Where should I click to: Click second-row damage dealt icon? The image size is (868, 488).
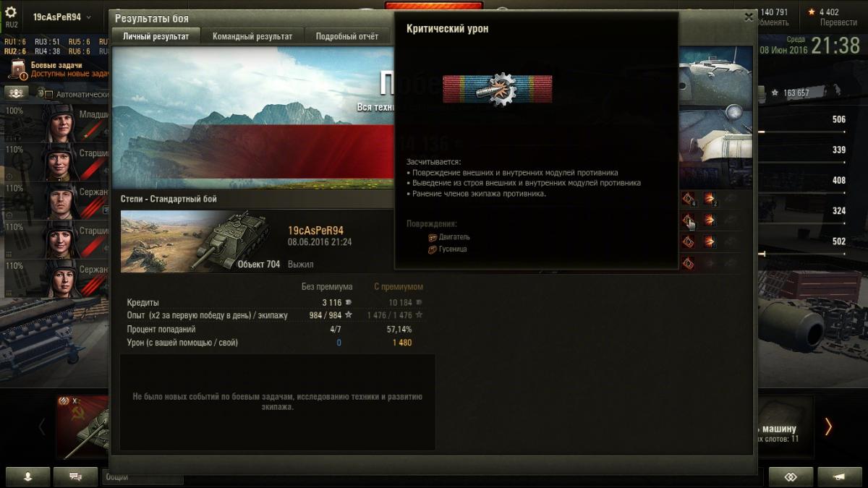tap(710, 221)
